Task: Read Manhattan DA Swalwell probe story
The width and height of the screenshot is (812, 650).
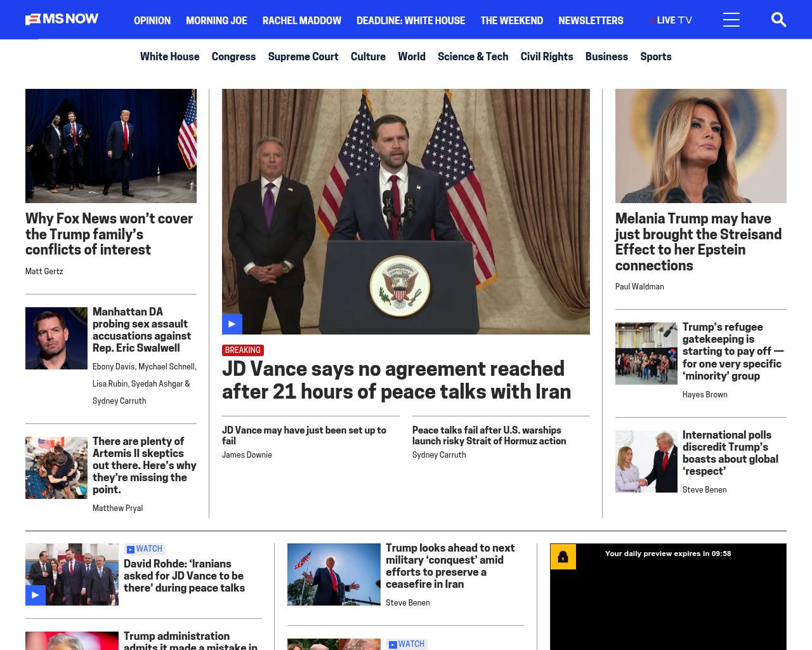Action: click(141, 330)
